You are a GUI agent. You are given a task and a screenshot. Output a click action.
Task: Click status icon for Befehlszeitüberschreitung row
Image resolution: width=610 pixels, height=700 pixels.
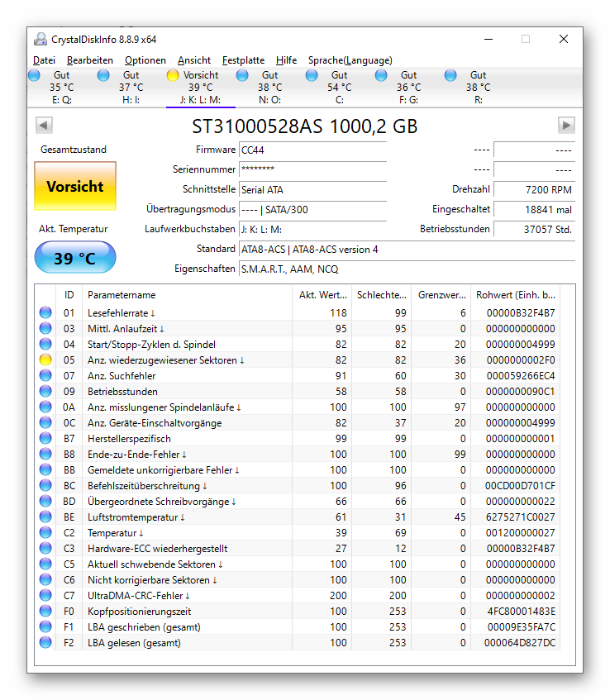(45, 485)
